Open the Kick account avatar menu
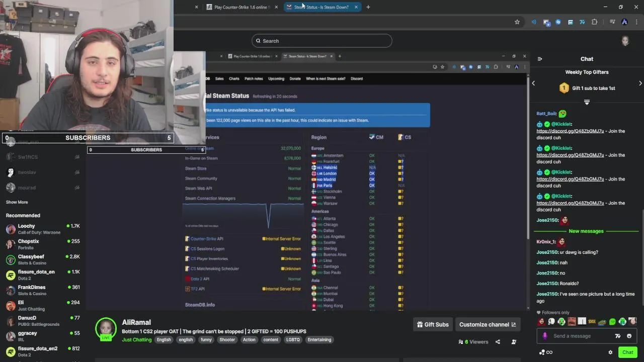The width and height of the screenshot is (644, 362). coord(625,41)
